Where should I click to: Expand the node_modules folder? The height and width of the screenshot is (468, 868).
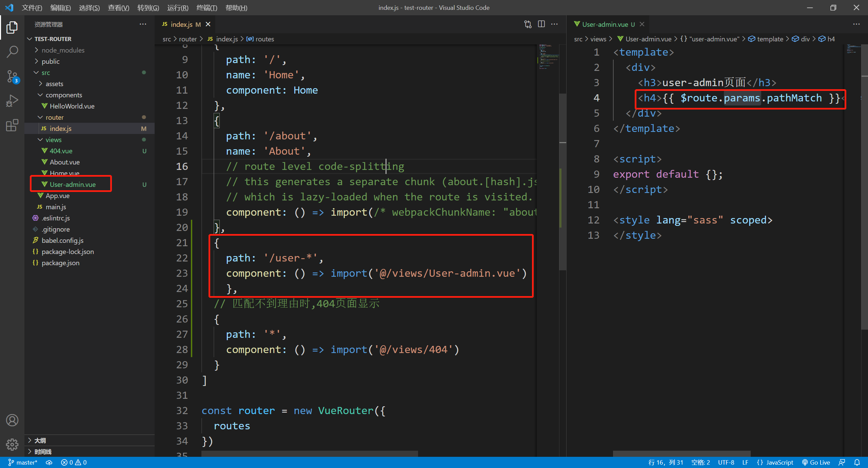click(x=63, y=50)
